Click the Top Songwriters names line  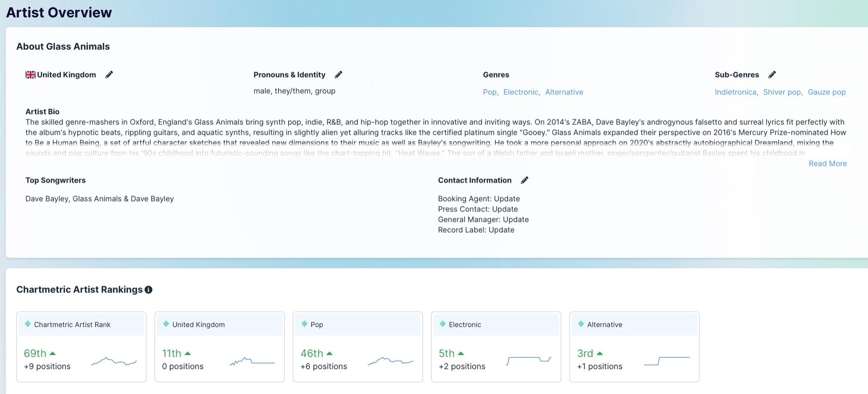tap(99, 199)
